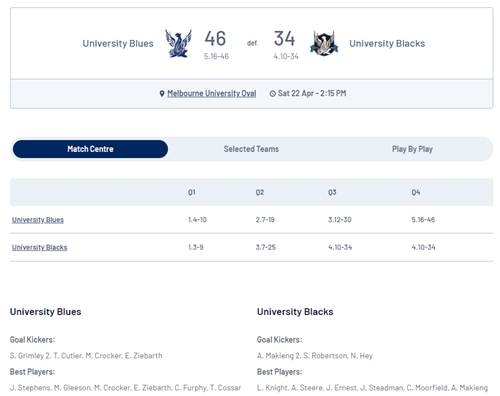Click the Blues final score 46
The height and width of the screenshot is (396, 500).
(215, 38)
